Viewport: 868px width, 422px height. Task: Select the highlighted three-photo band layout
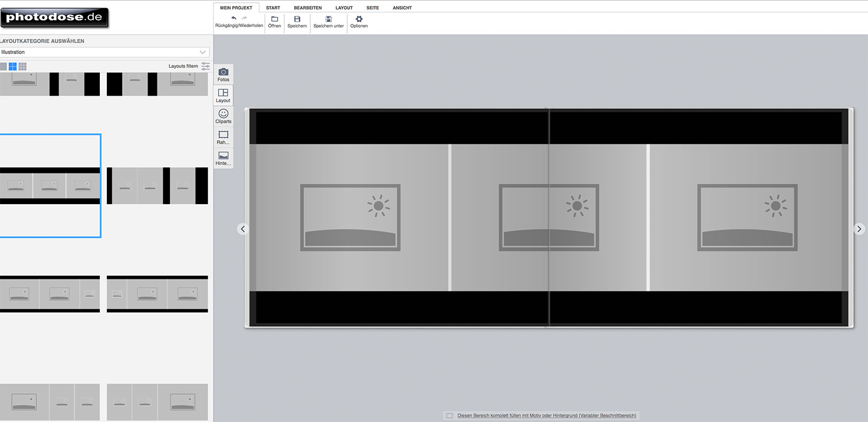coord(50,186)
